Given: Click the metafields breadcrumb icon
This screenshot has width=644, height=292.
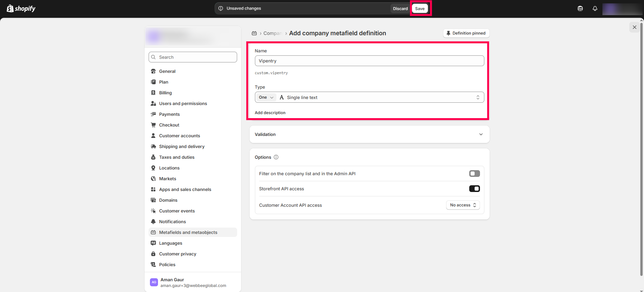Looking at the screenshot, I should point(254,33).
